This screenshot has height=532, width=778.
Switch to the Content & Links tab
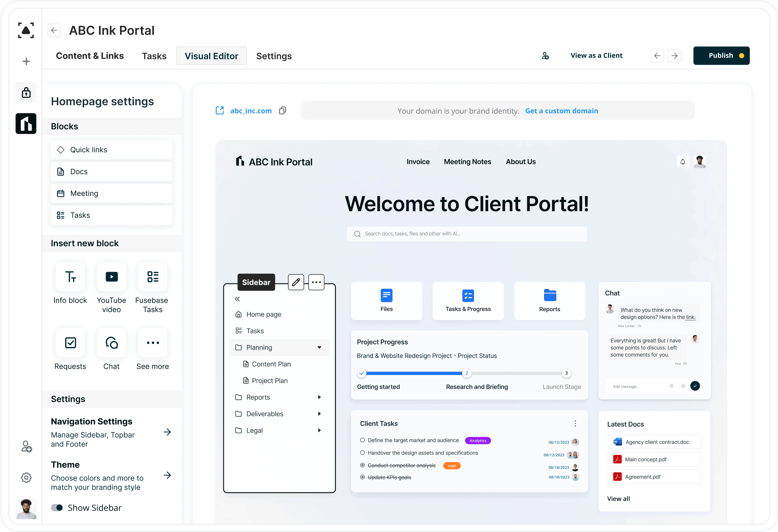tap(90, 56)
